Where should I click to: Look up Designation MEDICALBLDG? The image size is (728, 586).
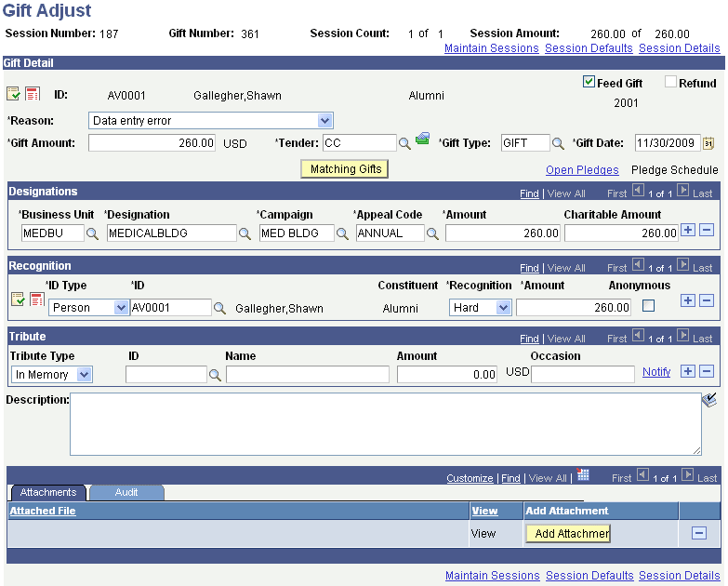pyautogui.click(x=245, y=233)
